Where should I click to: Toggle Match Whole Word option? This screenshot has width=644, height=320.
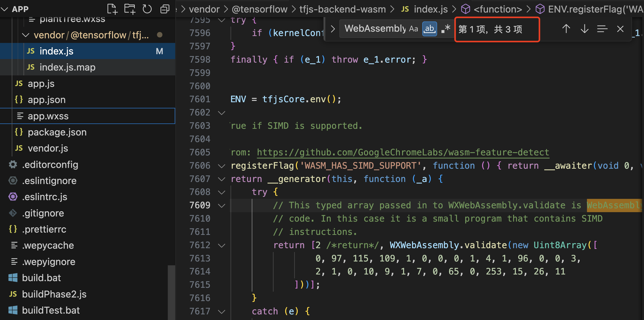pyautogui.click(x=429, y=29)
